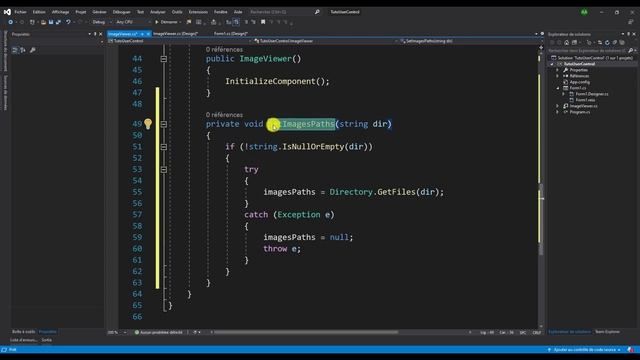
Task: Open the Edition menu
Action: (39, 12)
